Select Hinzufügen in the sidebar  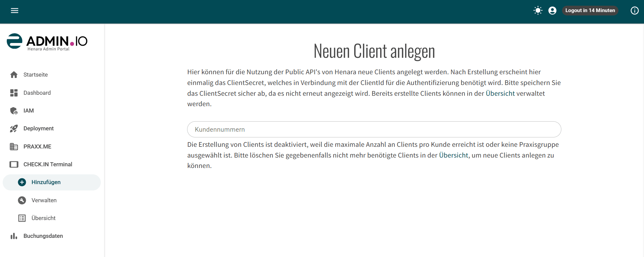click(52, 182)
